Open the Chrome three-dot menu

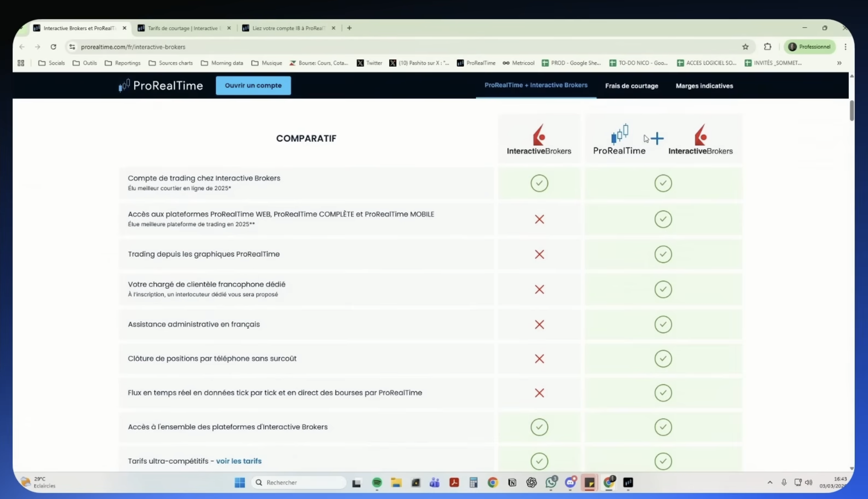point(845,47)
